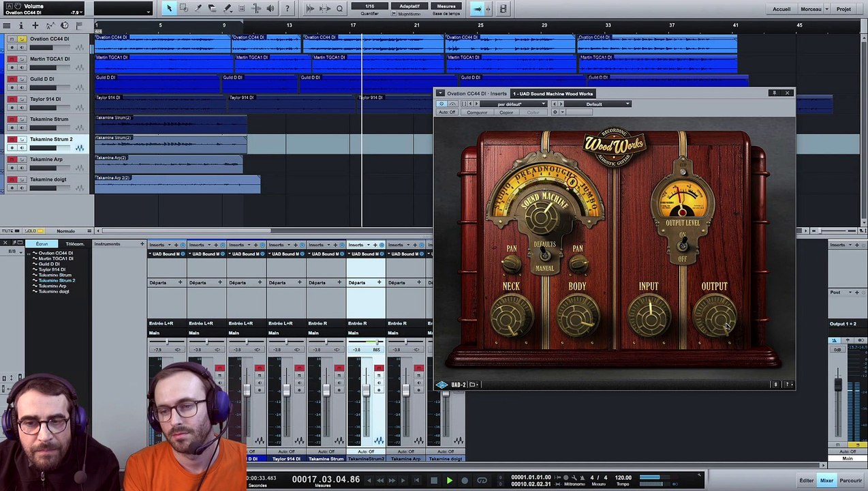Open the Projet page

point(843,9)
